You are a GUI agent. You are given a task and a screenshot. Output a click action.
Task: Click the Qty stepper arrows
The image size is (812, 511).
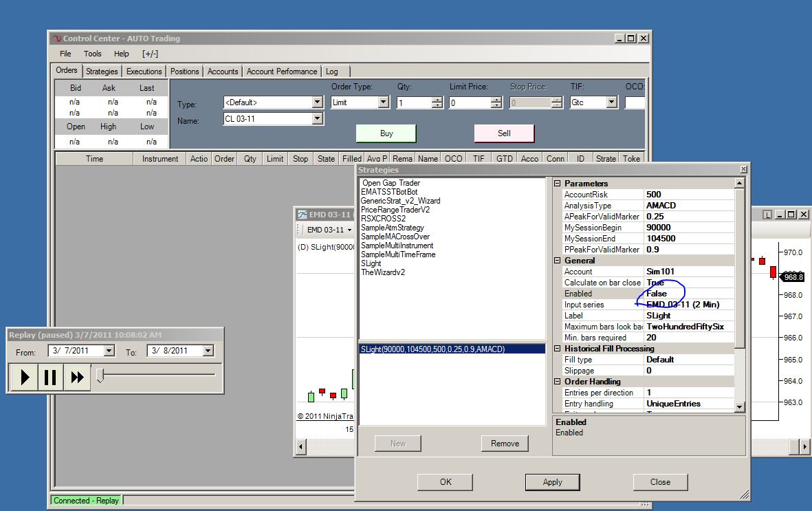437,102
